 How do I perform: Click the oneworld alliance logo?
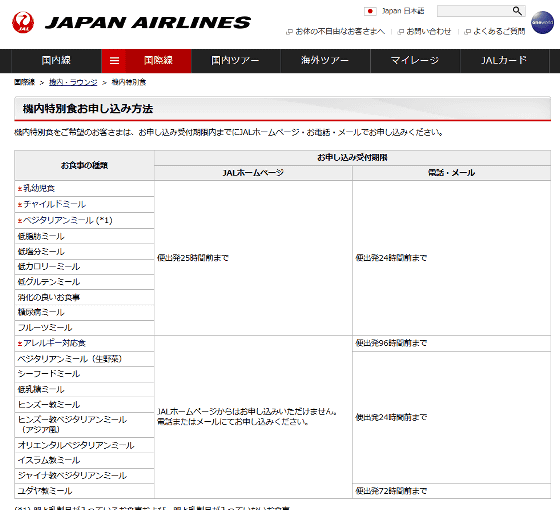point(542,22)
